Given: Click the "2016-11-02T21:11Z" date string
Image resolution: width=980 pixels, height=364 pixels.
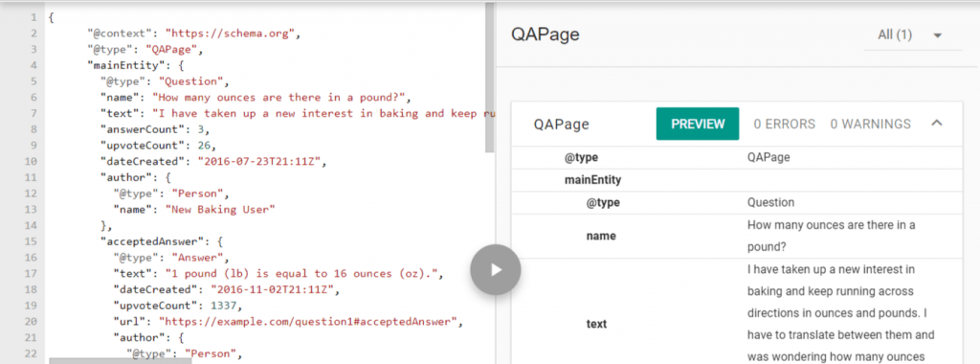Looking at the screenshot, I should pyautogui.click(x=272, y=289).
